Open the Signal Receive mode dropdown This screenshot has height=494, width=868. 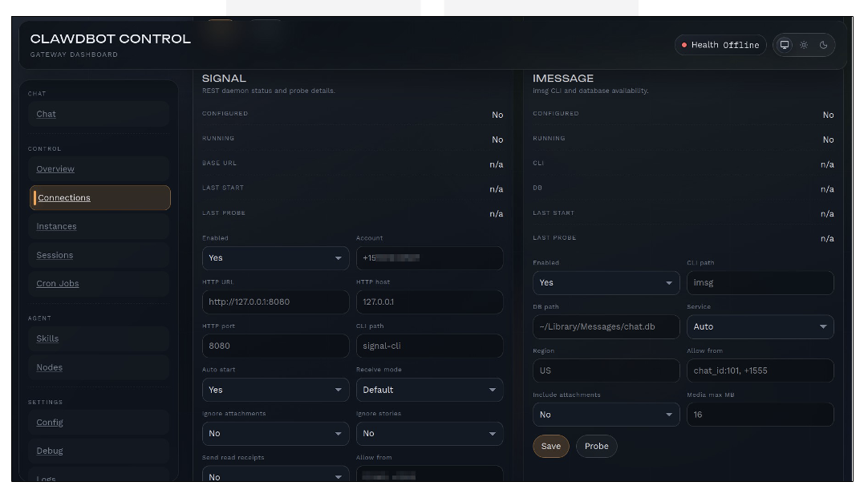pyautogui.click(x=429, y=390)
